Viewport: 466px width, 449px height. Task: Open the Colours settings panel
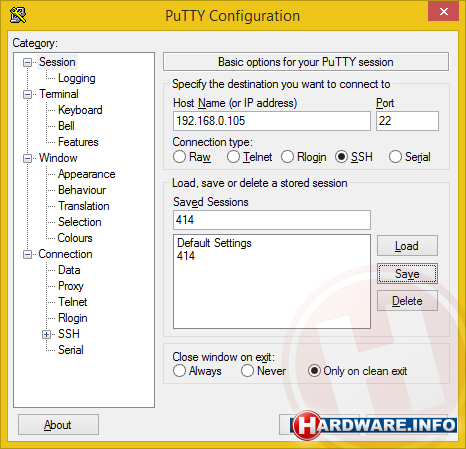point(75,238)
